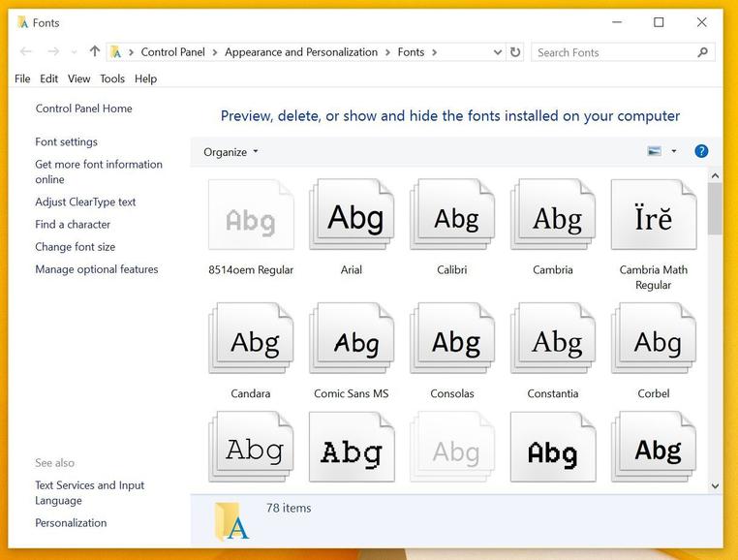Click the 'Consolas' font name label

pyautogui.click(x=452, y=393)
